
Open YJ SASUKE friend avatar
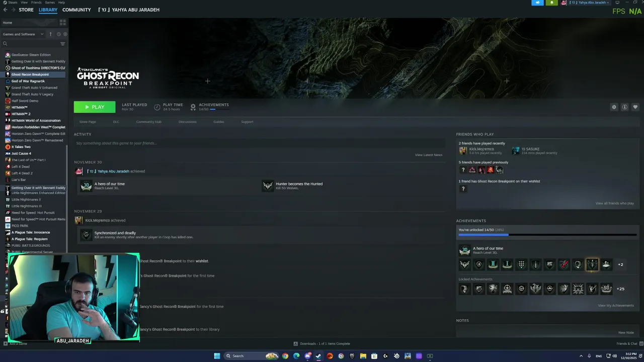point(516,150)
